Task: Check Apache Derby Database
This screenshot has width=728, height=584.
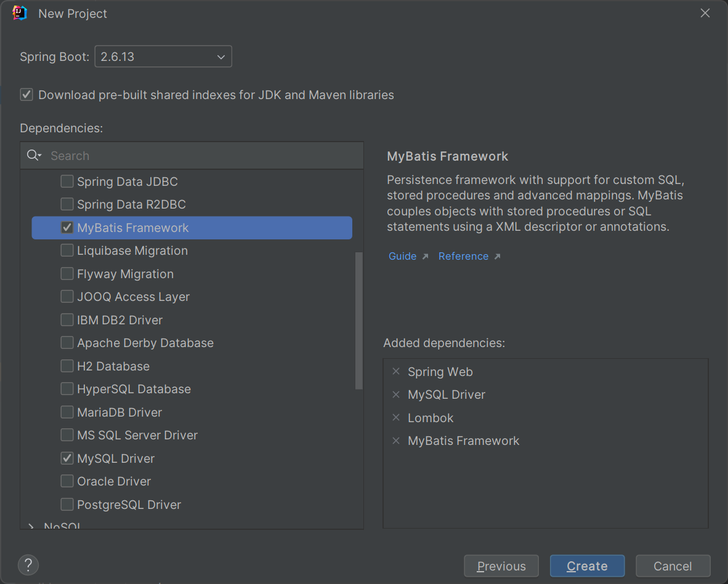Action: tap(67, 343)
